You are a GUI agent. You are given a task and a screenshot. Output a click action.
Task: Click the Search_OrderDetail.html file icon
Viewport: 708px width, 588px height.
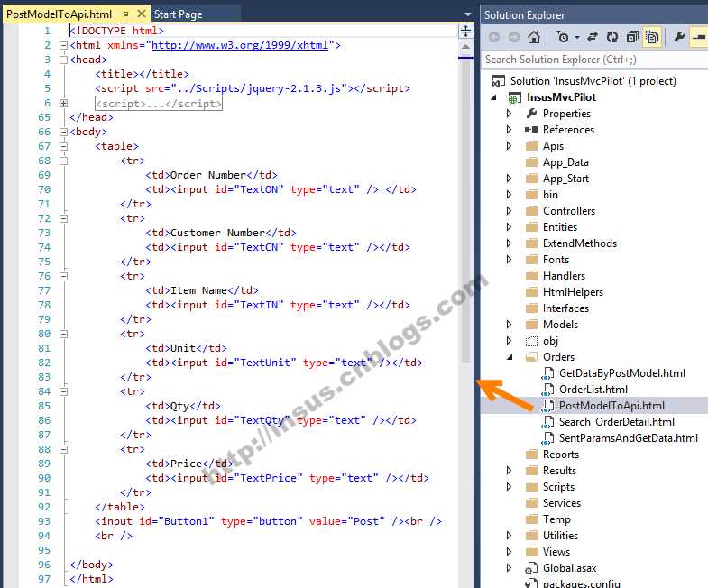[x=547, y=422]
